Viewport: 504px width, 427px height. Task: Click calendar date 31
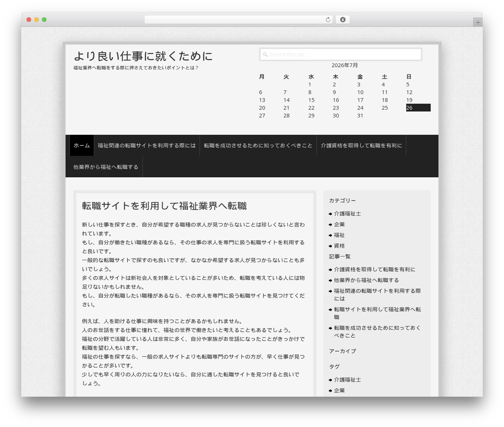(360, 116)
